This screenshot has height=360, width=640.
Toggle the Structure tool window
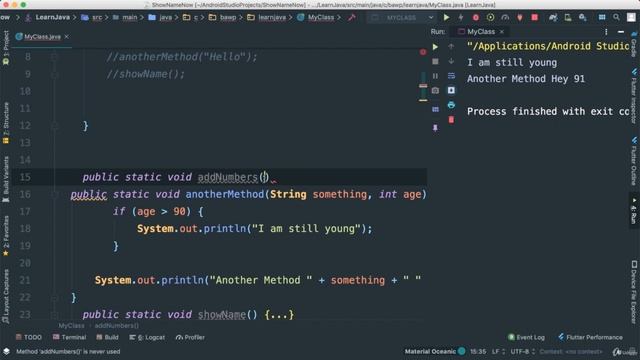6,123
